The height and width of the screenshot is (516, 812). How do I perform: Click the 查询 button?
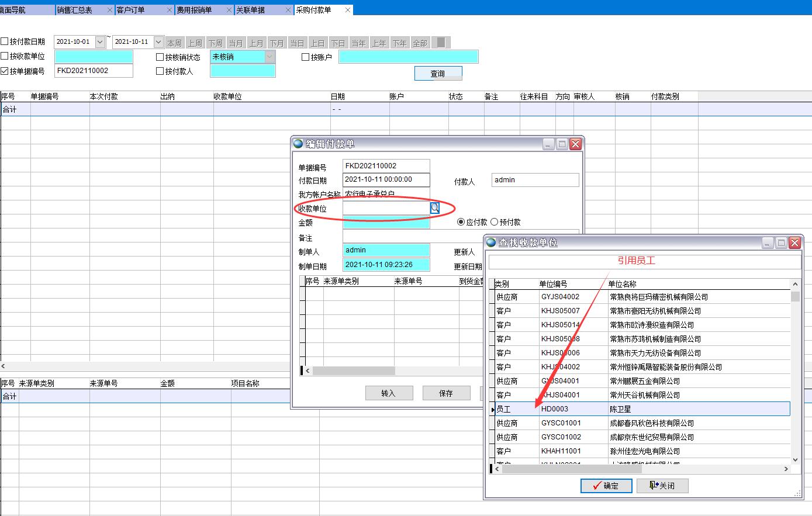(x=438, y=72)
